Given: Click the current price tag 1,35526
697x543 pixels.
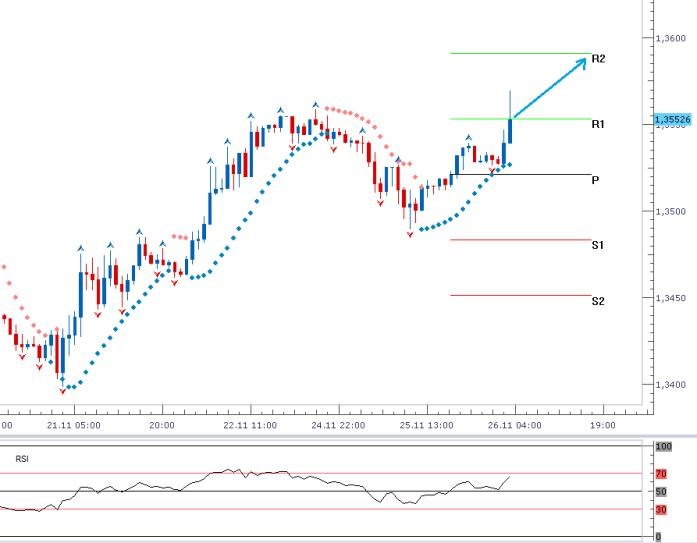Looking at the screenshot, I should coord(673,119).
